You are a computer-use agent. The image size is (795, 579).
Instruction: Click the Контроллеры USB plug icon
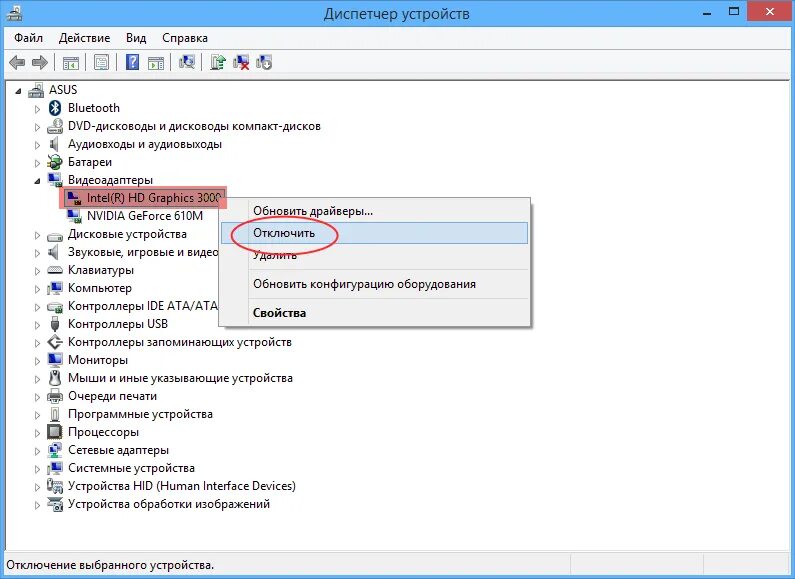tap(55, 324)
